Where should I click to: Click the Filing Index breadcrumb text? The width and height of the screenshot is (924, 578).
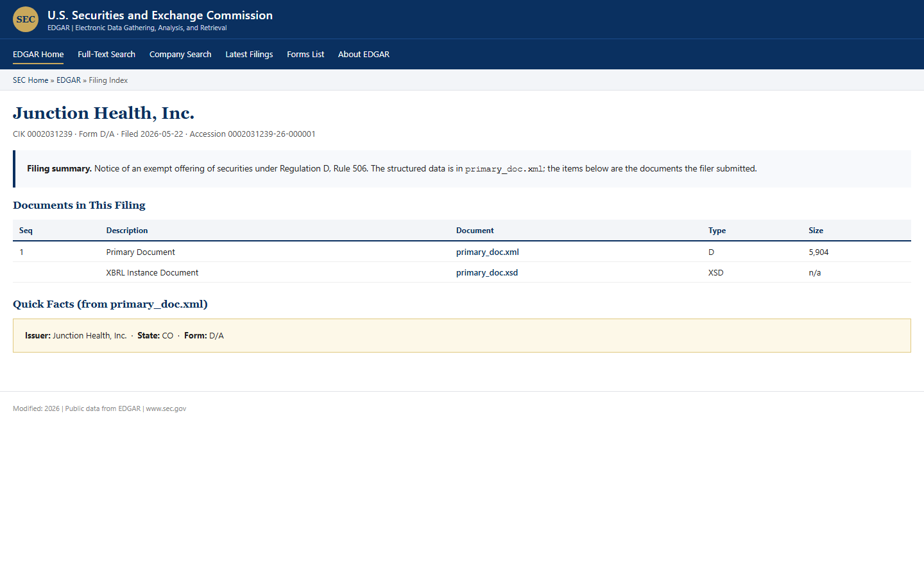108,80
